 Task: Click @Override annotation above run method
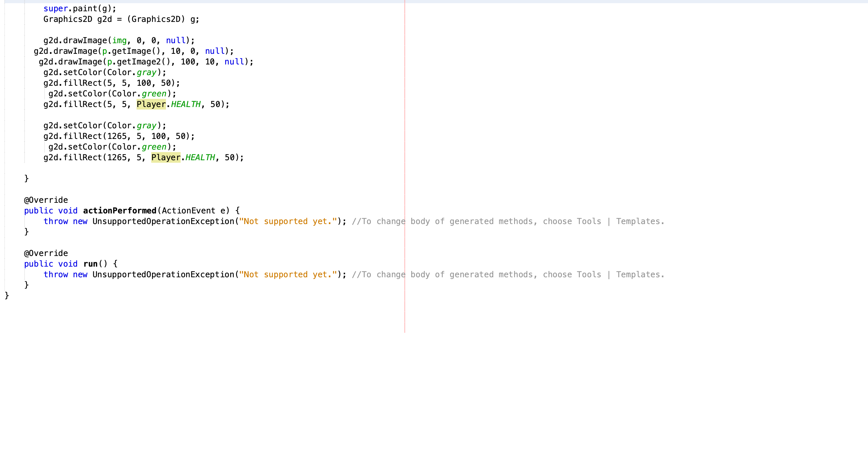[x=46, y=253]
